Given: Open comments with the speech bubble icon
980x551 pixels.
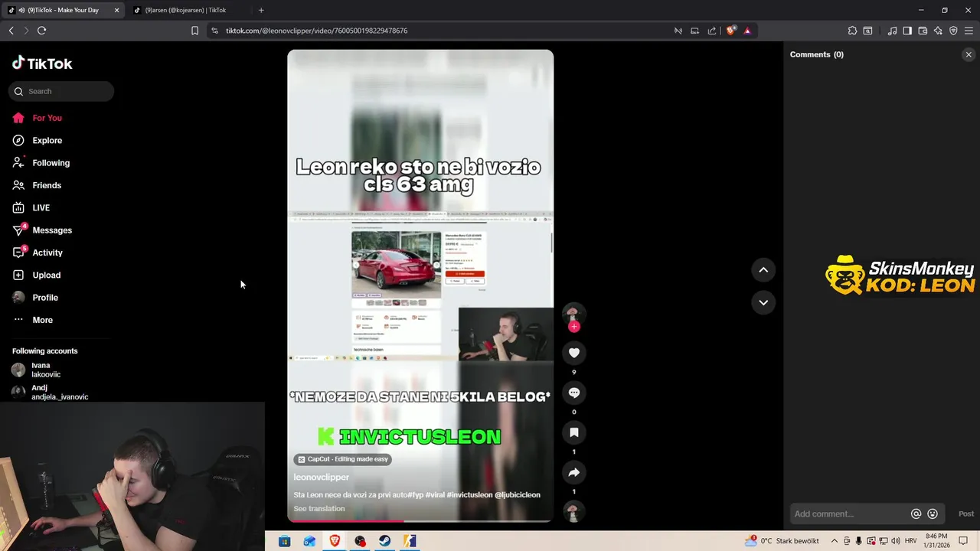Looking at the screenshot, I should tap(574, 393).
